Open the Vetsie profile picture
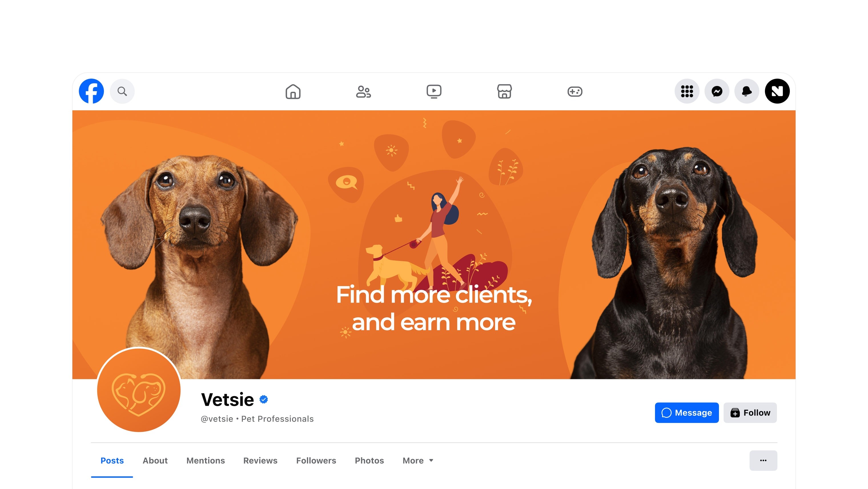This screenshot has width=868, height=489. tap(139, 390)
